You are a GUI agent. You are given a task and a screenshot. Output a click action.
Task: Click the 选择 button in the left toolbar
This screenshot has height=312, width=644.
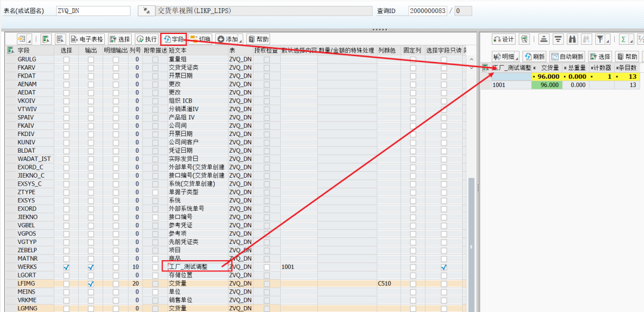click(x=119, y=39)
